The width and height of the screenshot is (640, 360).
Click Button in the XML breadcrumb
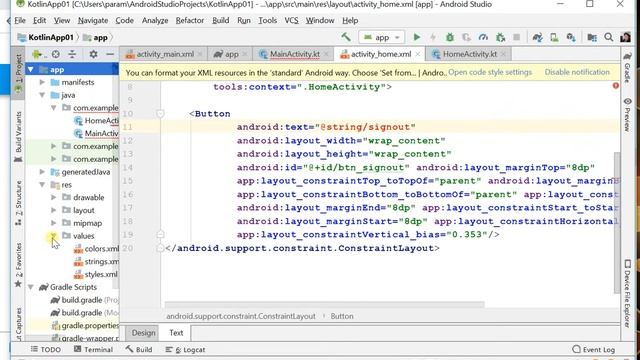342,316
